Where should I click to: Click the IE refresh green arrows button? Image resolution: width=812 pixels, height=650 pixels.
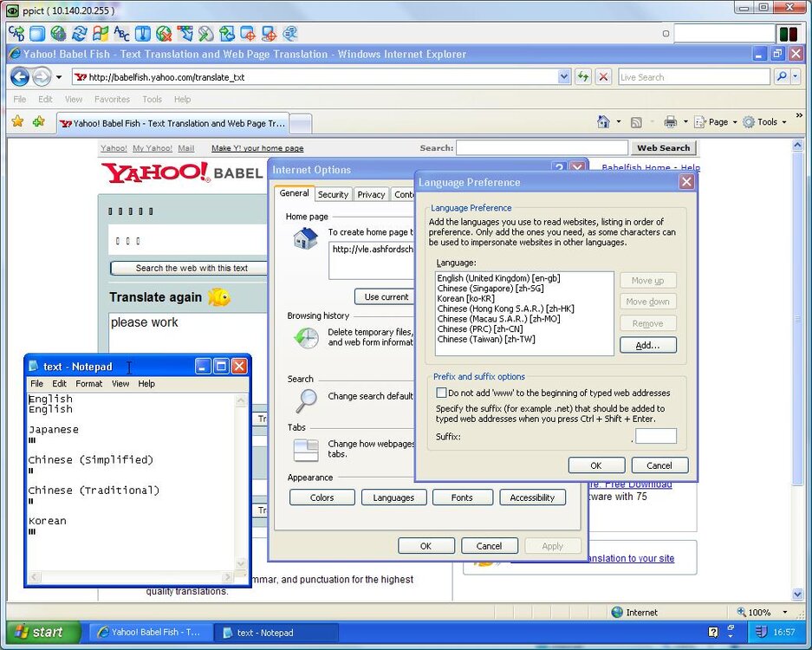pos(583,77)
